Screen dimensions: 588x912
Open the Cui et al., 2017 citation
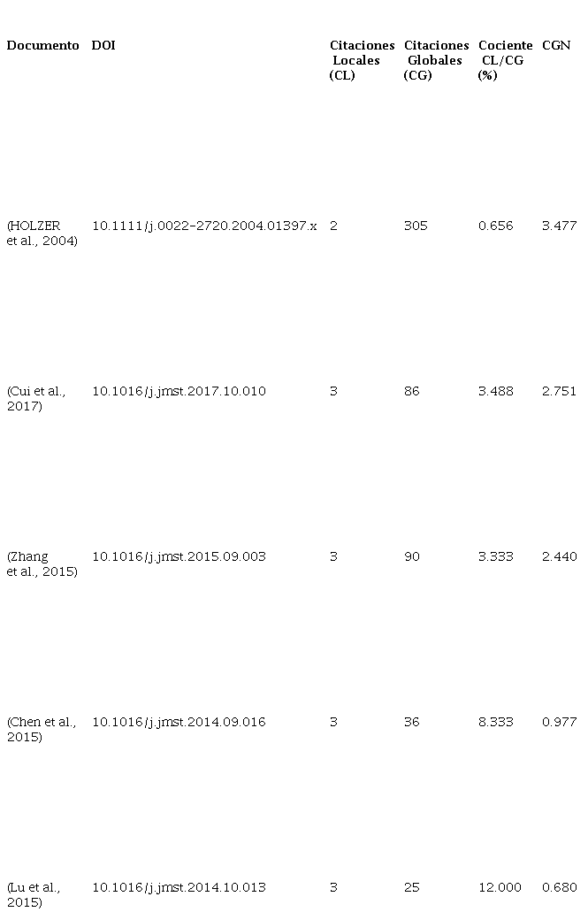coord(35,399)
